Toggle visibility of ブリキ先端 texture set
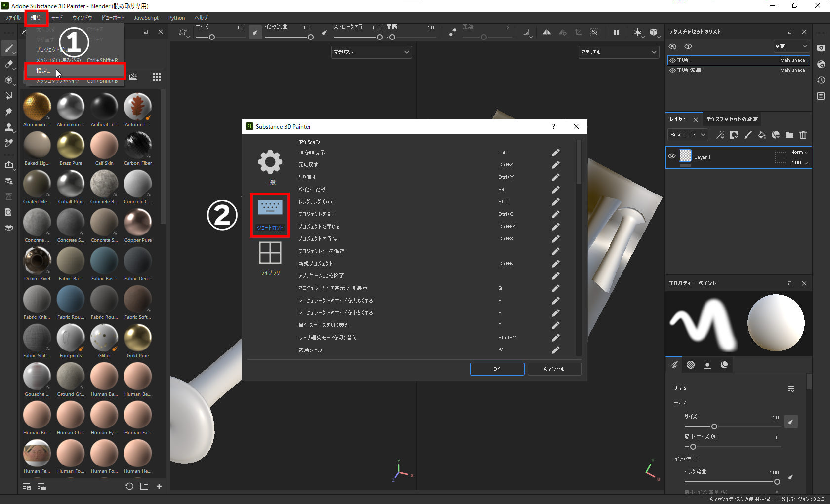The width and height of the screenshot is (830, 504). [x=672, y=70]
